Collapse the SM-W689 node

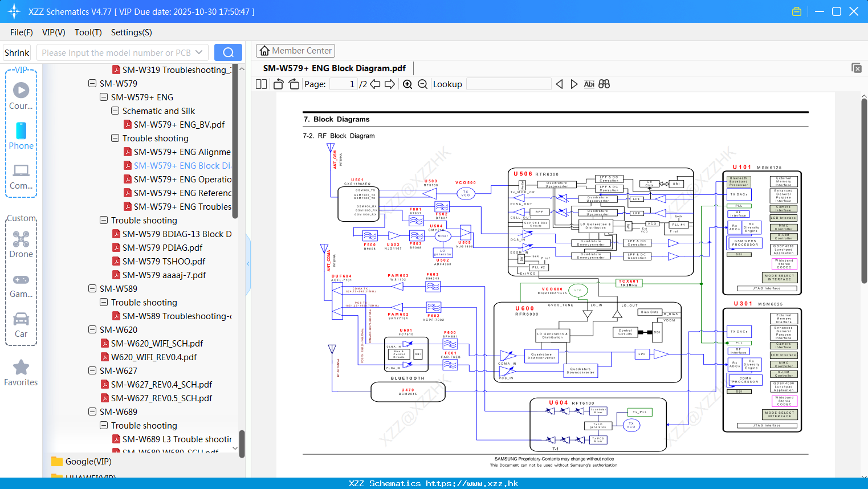point(92,411)
